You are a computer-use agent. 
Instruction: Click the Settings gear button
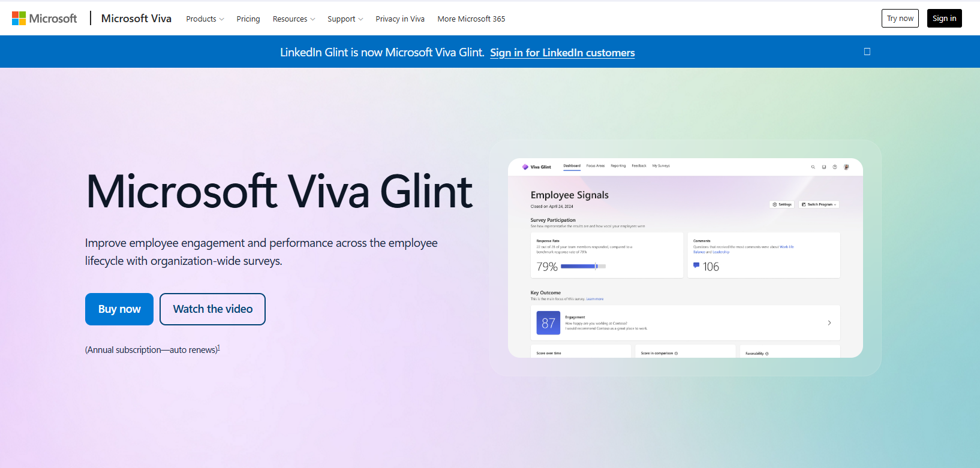[x=782, y=204]
